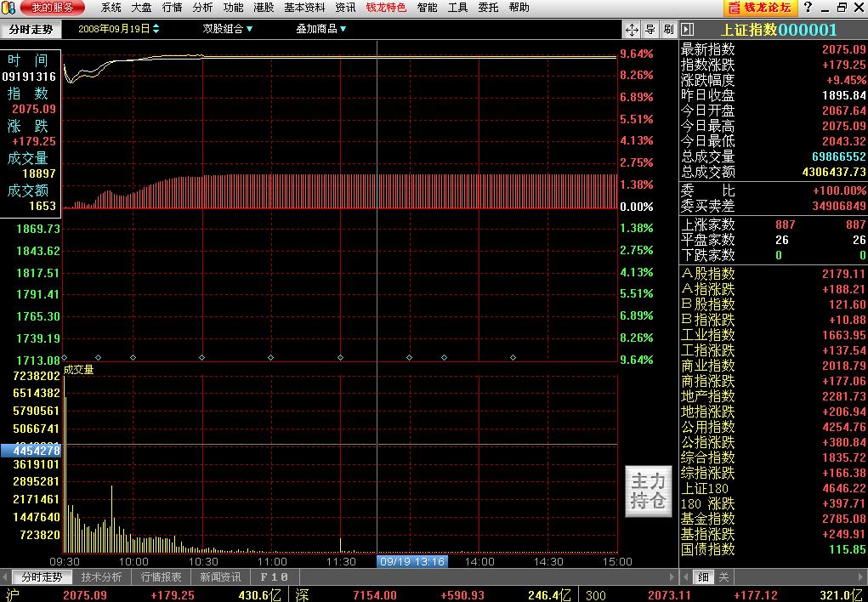Screen dimensions: 868x602
Task: Click left arrow beside the 细 tab
Action: 684,577
